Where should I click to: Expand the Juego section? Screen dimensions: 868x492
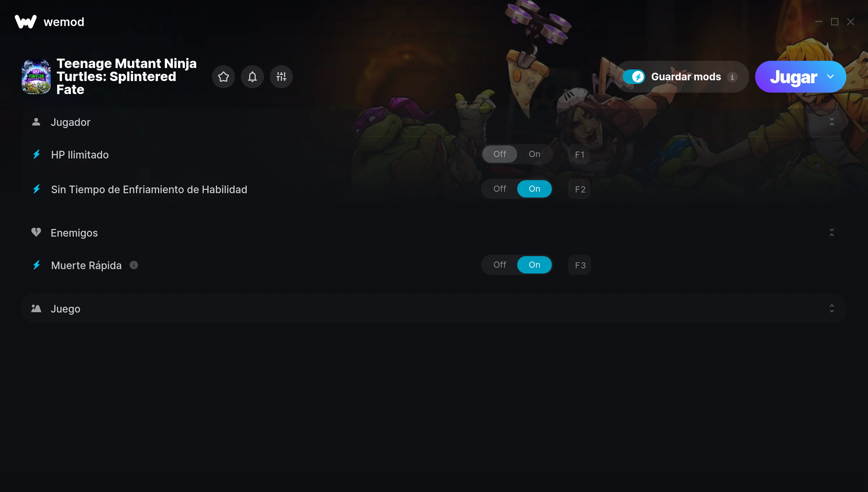832,308
